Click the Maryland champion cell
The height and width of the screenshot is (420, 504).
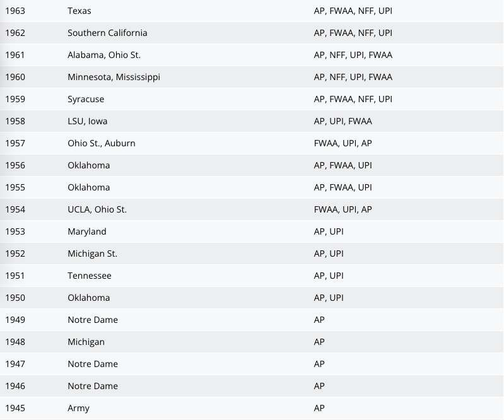tap(87, 231)
